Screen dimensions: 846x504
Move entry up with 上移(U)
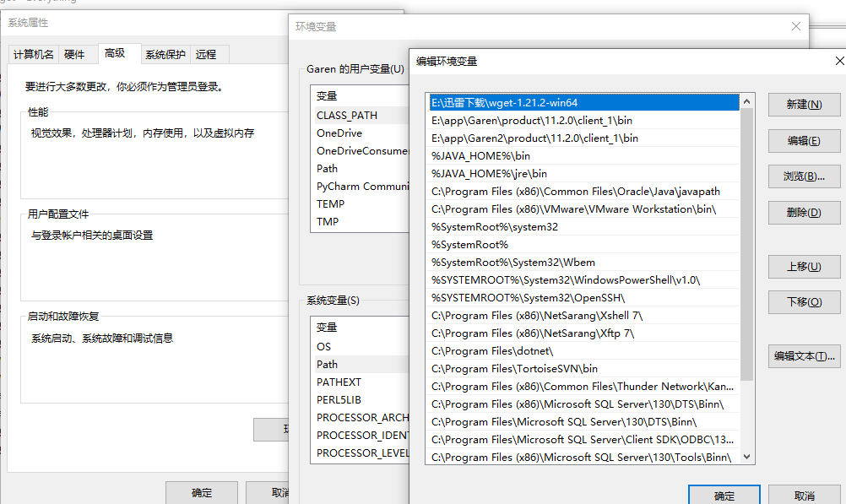[804, 267]
